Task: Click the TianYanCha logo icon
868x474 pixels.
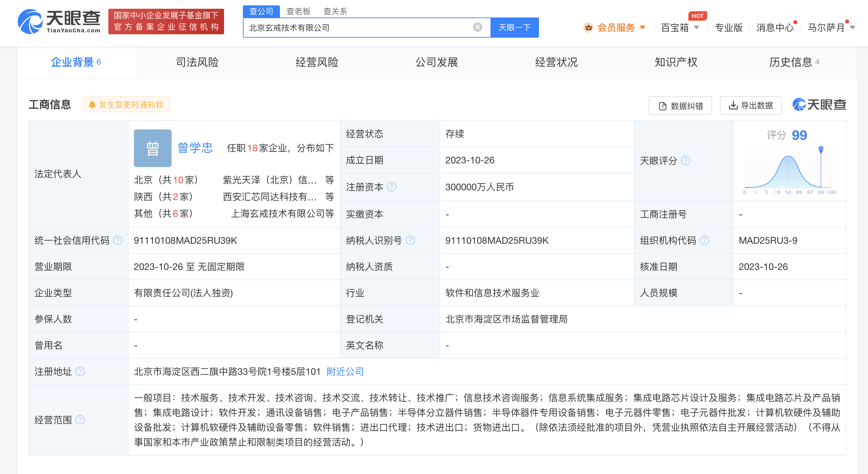Action: (30, 22)
